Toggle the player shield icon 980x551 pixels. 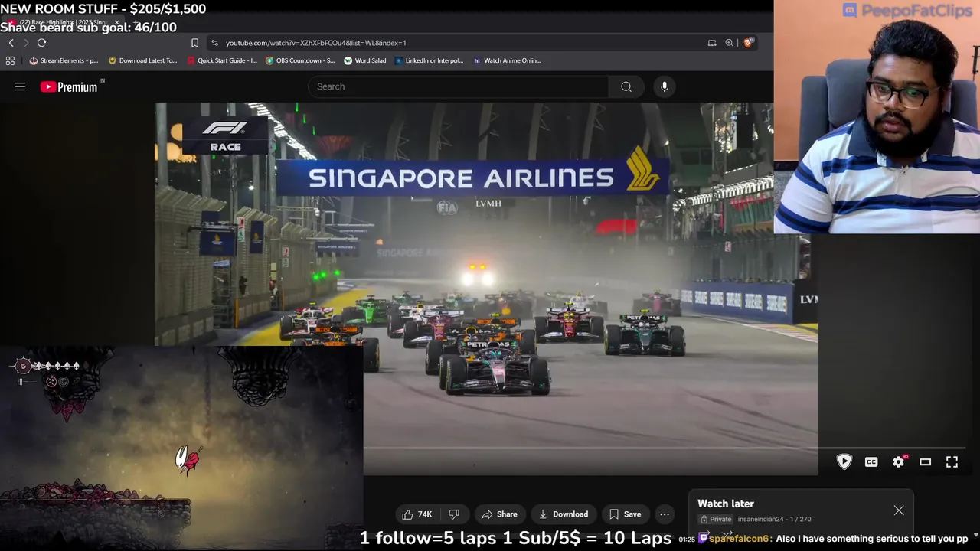click(844, 461)
